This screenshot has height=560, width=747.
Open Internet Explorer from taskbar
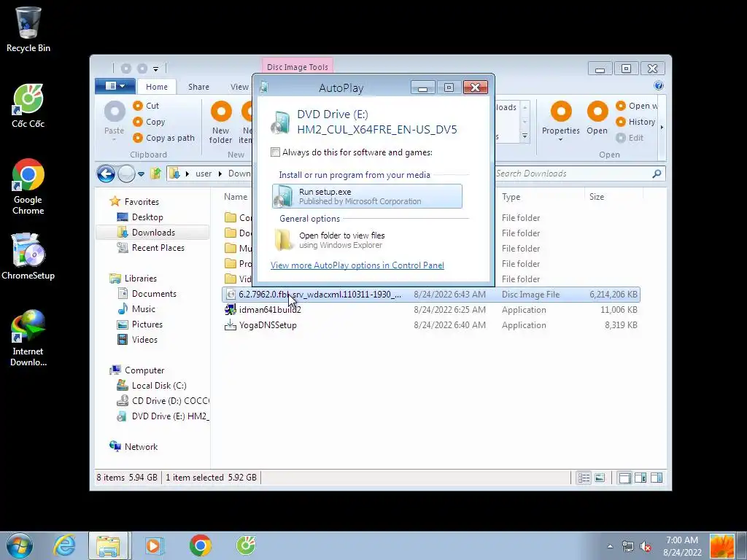[64, 545]
